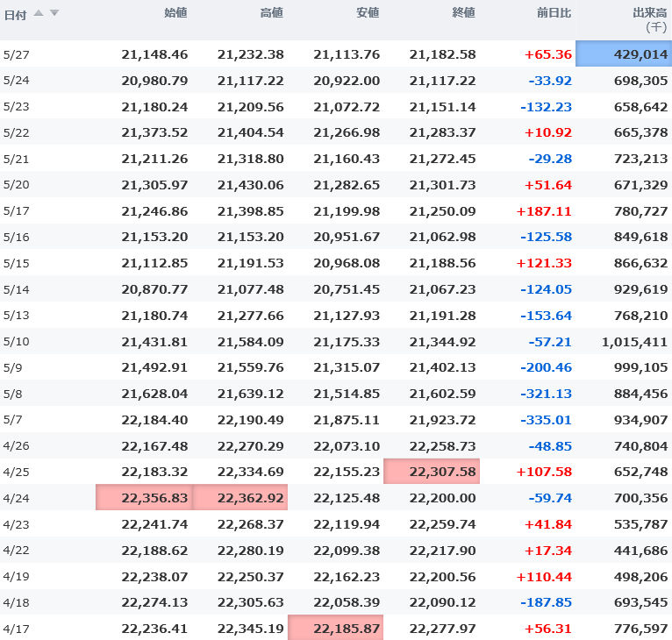Select the change value -187.85

tap(546, 602)
